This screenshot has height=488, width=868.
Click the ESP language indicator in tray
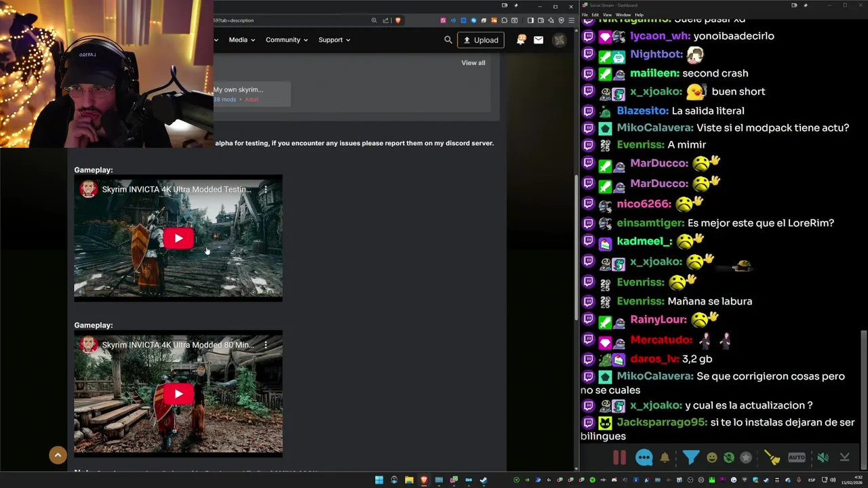(x=812, y=481)
